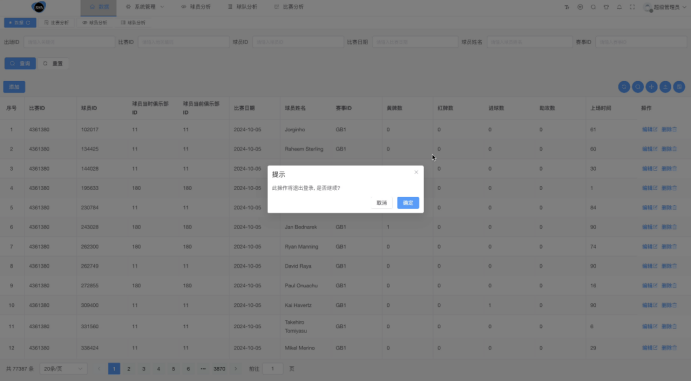Open the search icon in top bar
Screen dimensions: 692x382
[593, 7]
